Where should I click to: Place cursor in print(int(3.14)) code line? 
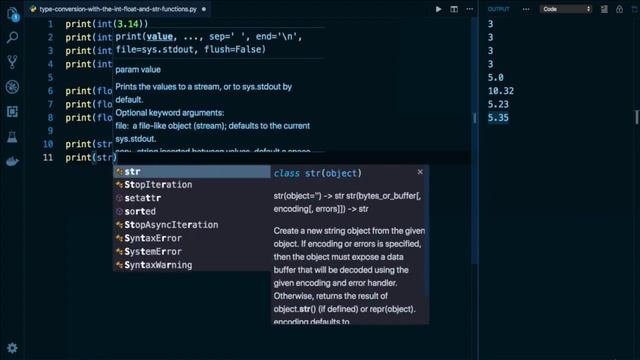(107, 24)
